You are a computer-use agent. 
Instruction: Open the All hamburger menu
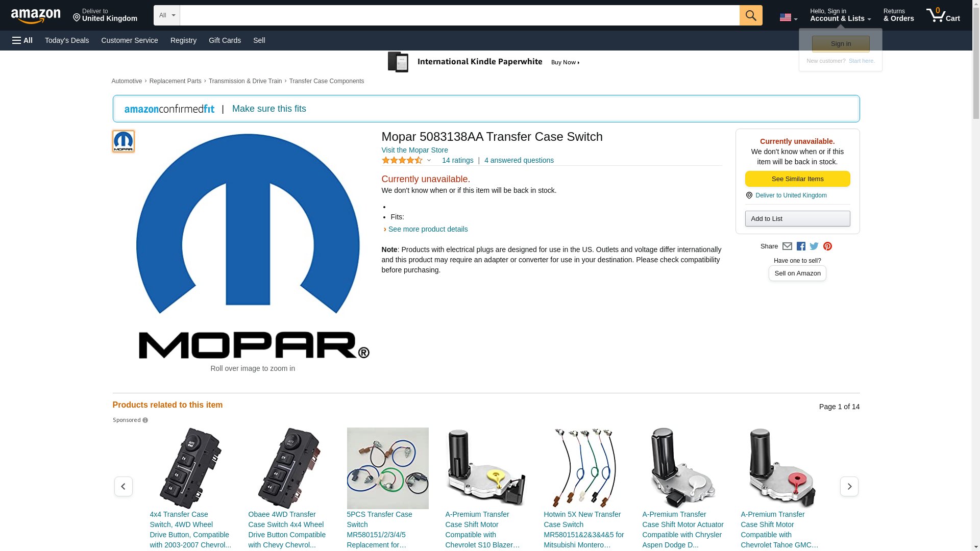[x=22, y=40]
